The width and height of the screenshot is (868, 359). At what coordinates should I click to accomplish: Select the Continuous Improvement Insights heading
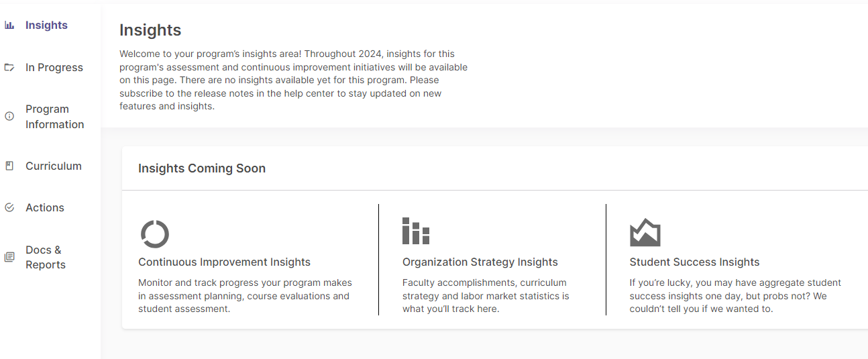[224, 262]
